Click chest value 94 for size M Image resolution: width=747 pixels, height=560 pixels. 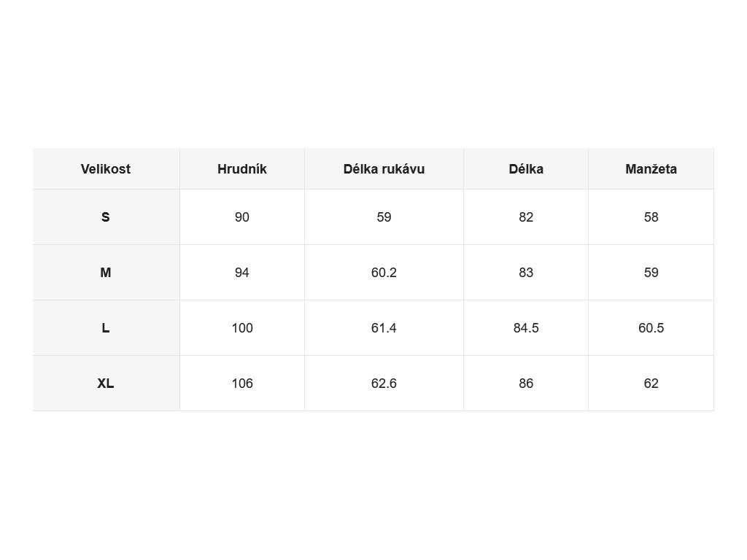coord(242,273)
